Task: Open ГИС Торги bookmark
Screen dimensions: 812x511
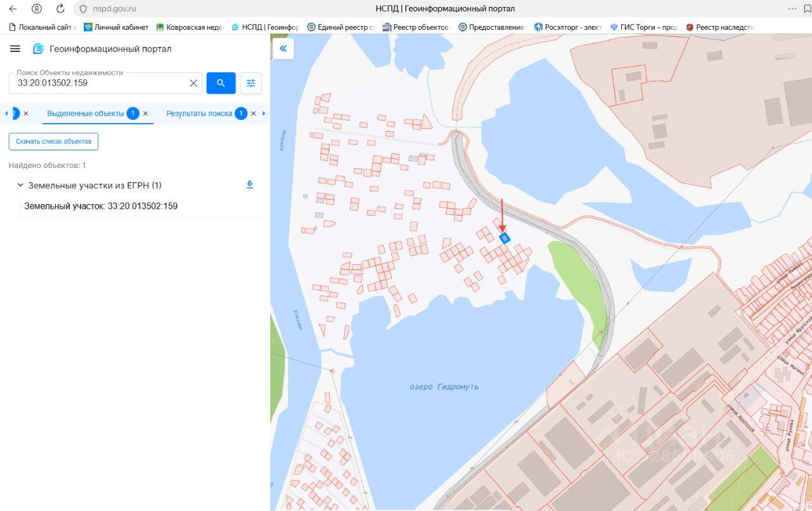Action: coord(643,27)
